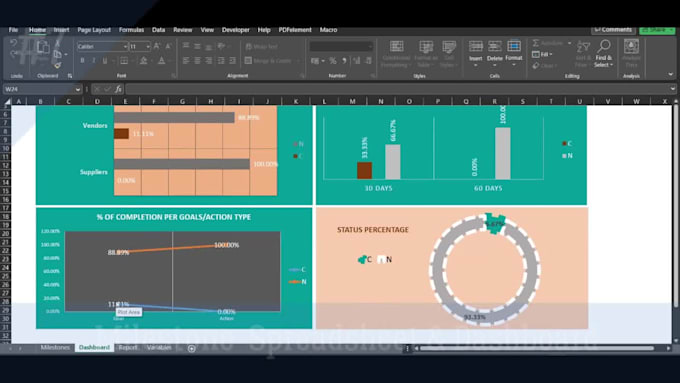The width and height of the screenshot is (680, 383).
Task: Switch to the Milestones sheet tab
Action: click(x=55, y=347)
